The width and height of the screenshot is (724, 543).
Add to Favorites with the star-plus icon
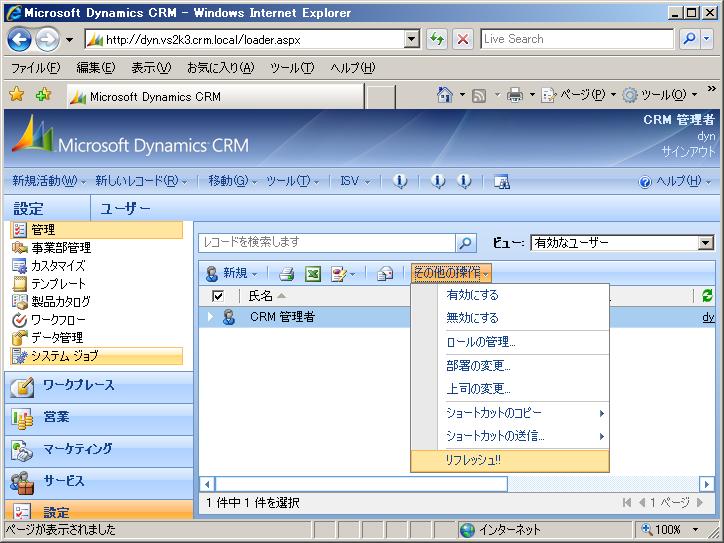coord(43,95)
